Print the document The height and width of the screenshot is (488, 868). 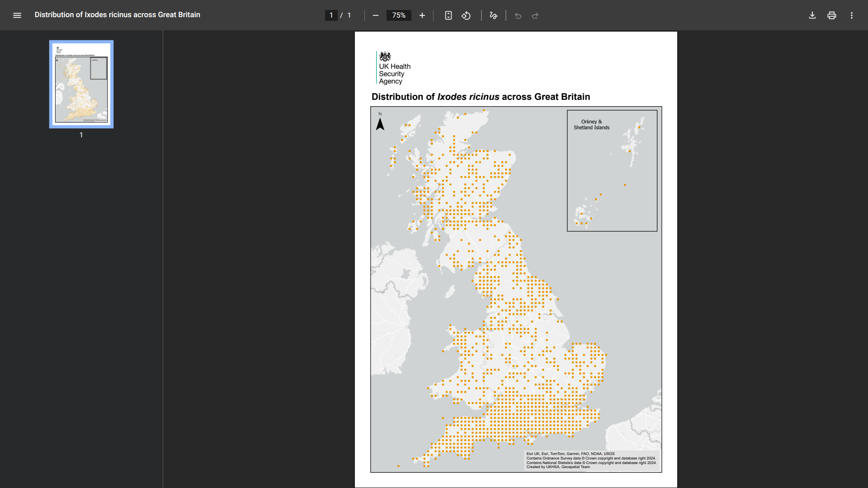[832, 15]
